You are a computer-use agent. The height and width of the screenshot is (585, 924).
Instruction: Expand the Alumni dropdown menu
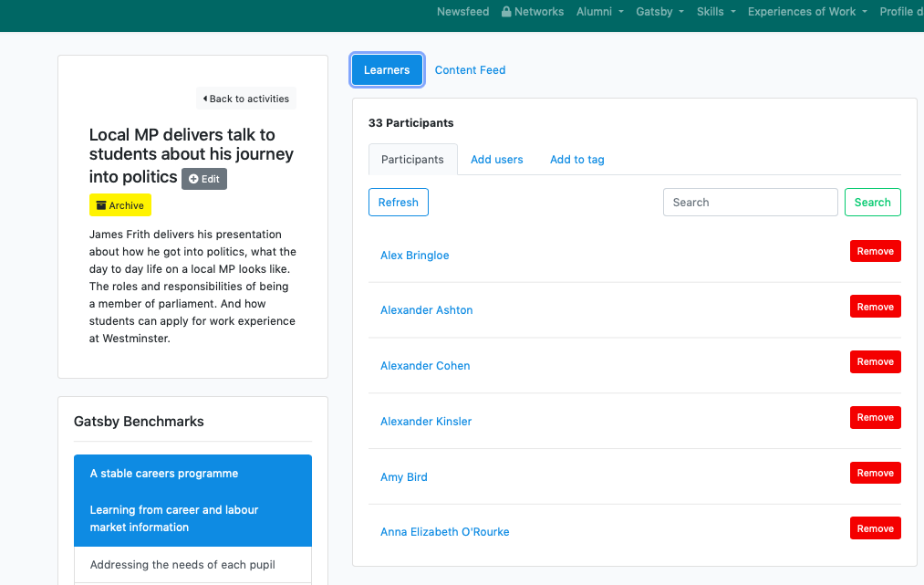tap(600, 12)
